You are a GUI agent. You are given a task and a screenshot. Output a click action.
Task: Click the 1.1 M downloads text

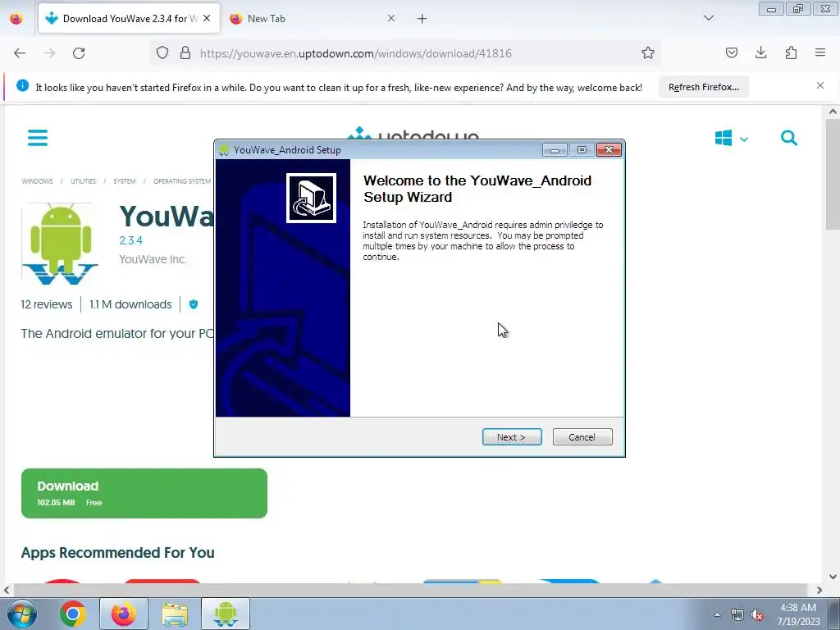click(130, 304)
